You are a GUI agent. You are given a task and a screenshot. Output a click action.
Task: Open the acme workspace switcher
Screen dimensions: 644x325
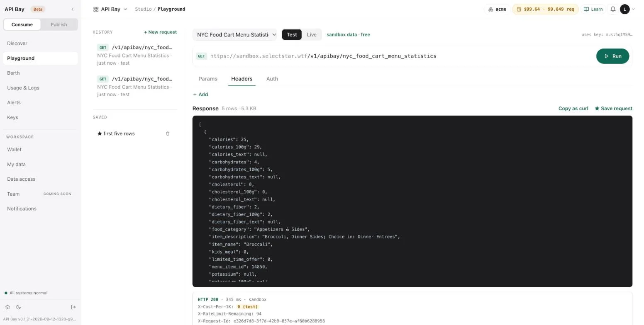(x=497, y=9)
